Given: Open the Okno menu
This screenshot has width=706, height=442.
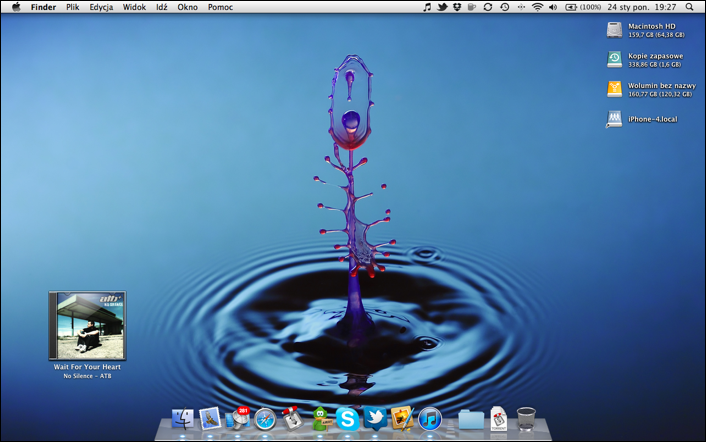Looking at the screenshot, I should click(x=187, y=7).
